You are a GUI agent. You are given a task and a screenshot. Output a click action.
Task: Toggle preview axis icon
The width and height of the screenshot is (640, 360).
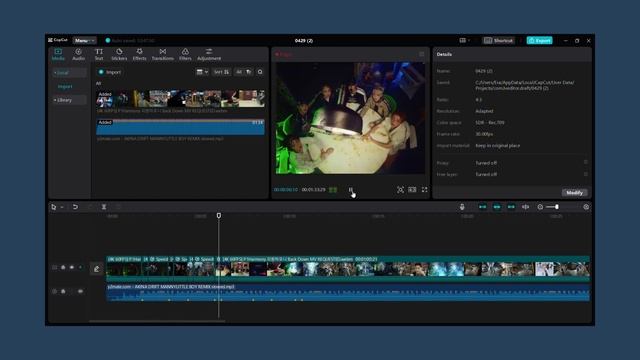(x=525, y=207)
